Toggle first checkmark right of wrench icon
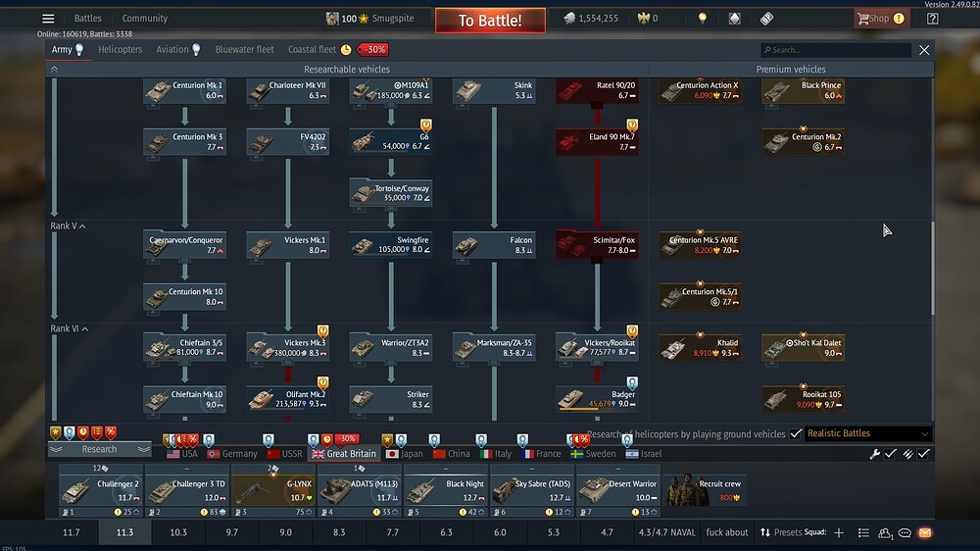This screenshot has height=551, width=980. coord(890,454)
